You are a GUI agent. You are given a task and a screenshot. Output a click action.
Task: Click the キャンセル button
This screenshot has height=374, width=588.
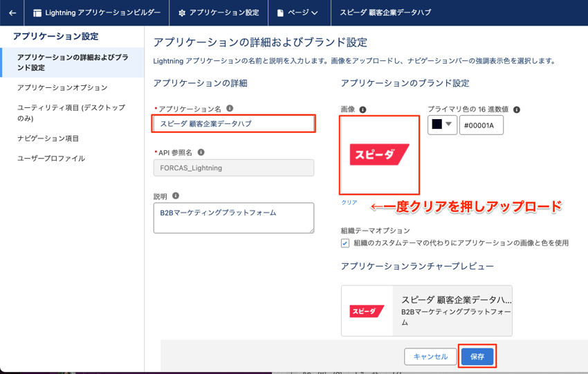430,357
